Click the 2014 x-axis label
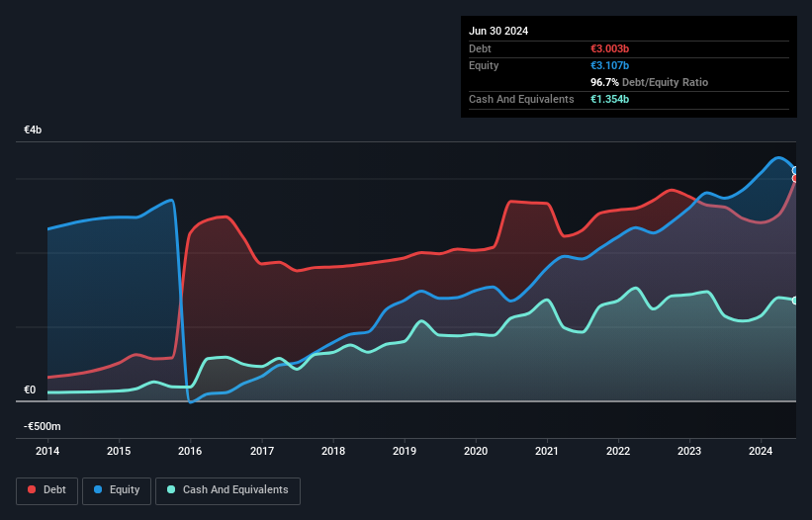Screen dimensions: 812x520 (x=47, y=451)
